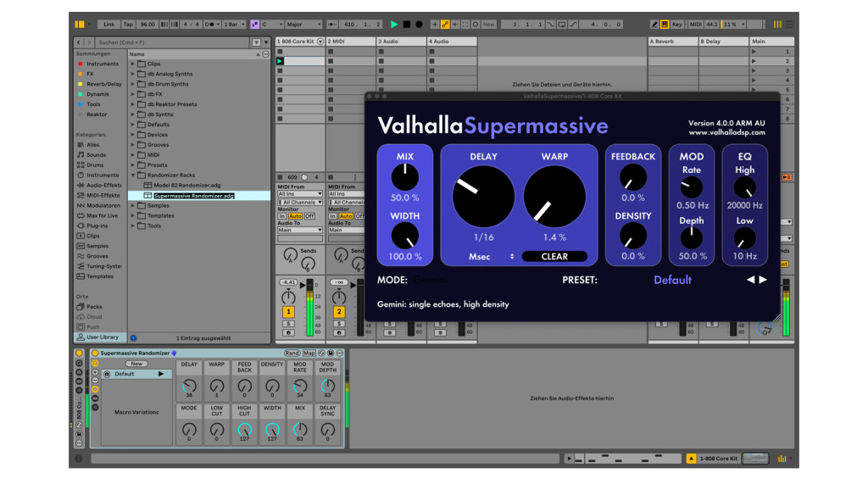Open the Key map mode switch

click(x=677, y=25)
